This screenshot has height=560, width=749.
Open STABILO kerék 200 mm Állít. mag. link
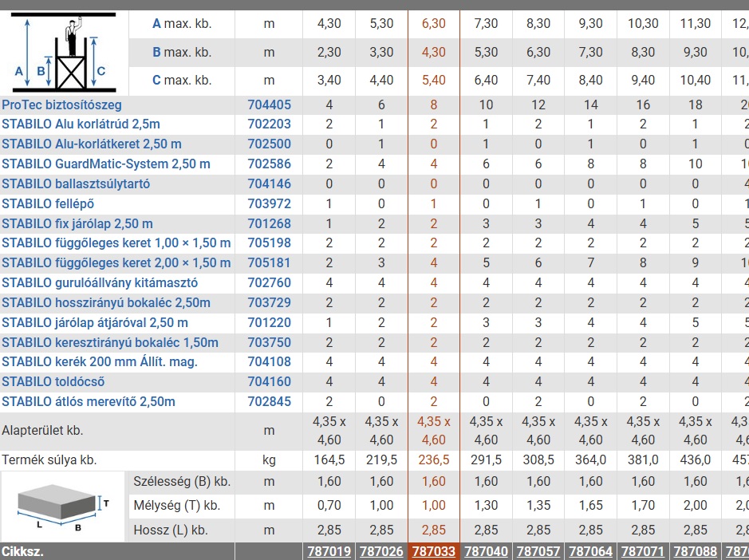(100, 361)
